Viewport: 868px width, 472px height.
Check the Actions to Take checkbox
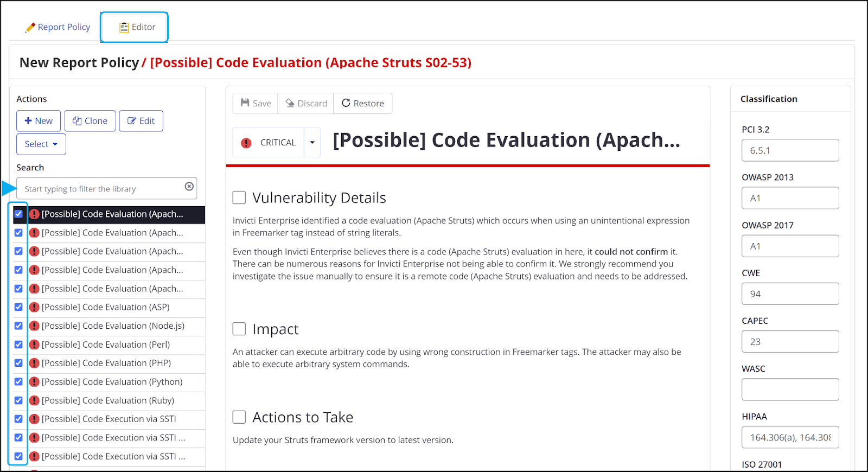point(239,417)
